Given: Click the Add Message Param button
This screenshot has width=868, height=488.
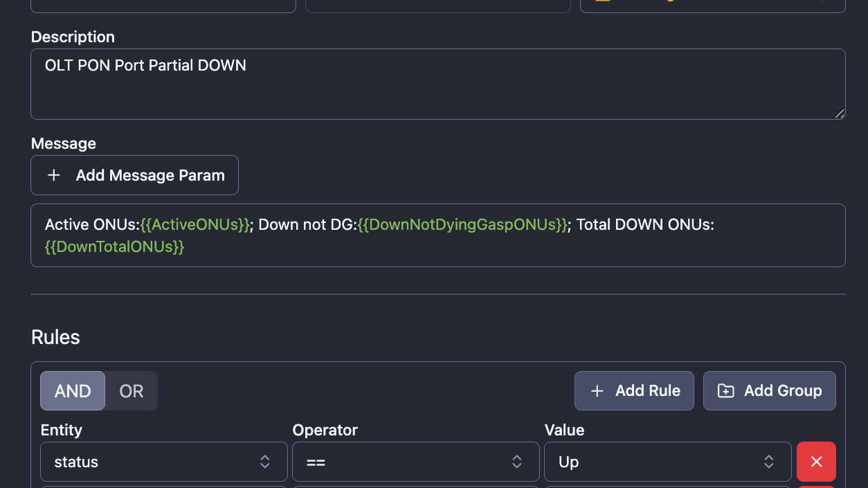Looking at the screenshot, I should coord(134,175).
